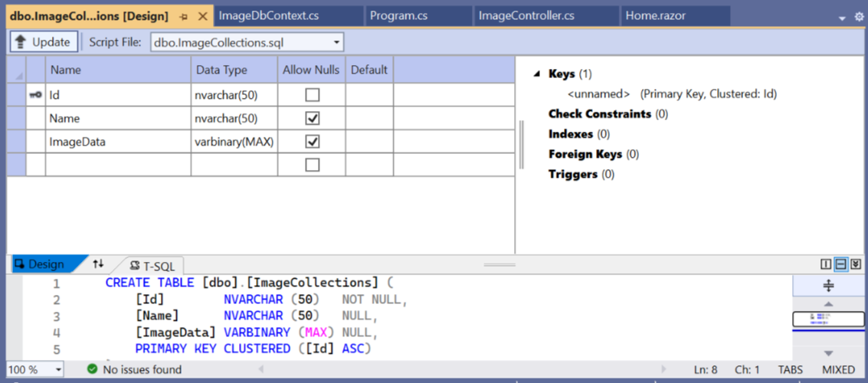The width and height of the screenshot is (868, 383).
Task: Select Triggers (0)
Action: click(581, 175)
